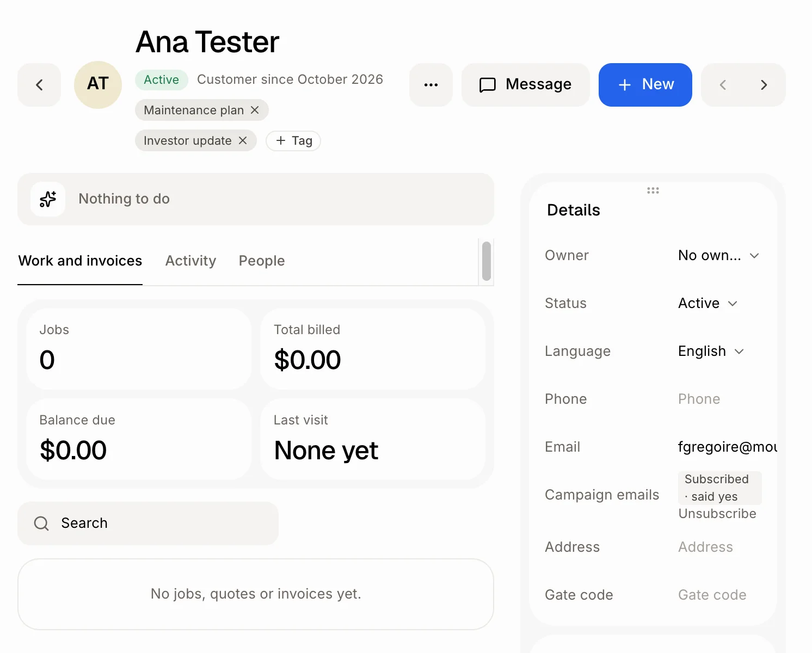Go to the previous customer arrow

(x=723, y=85)
